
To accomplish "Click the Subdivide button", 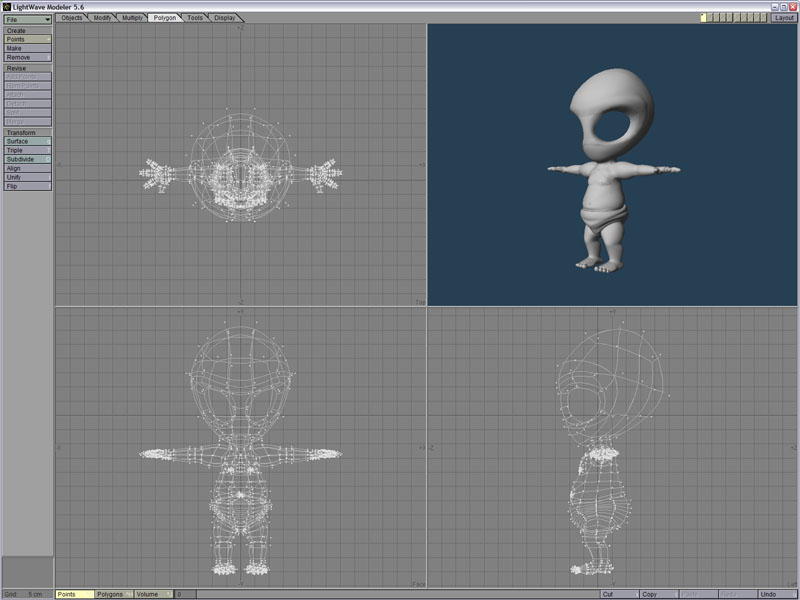I will point(27,159).
